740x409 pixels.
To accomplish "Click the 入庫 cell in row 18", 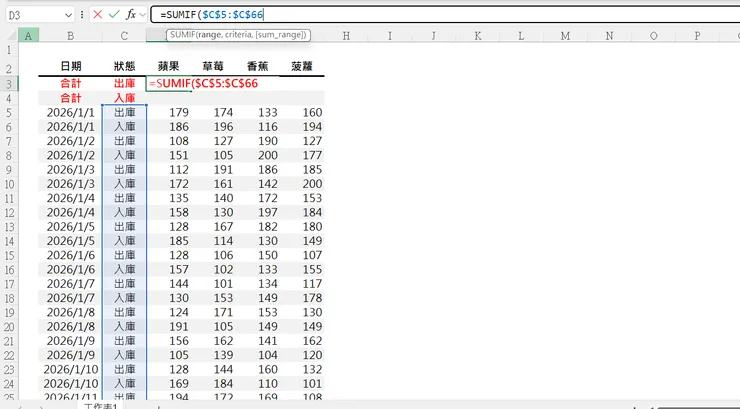I will tap(124, 298).
